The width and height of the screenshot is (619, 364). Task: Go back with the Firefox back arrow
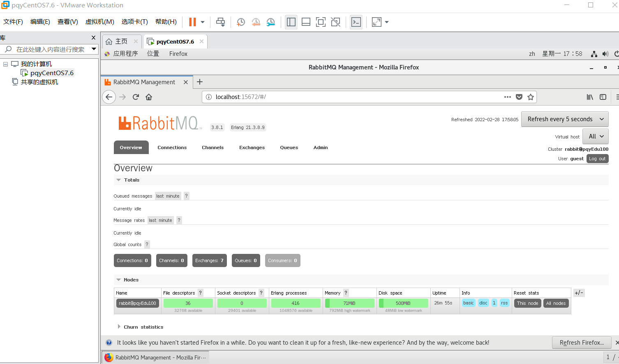(x=109, y=97)
